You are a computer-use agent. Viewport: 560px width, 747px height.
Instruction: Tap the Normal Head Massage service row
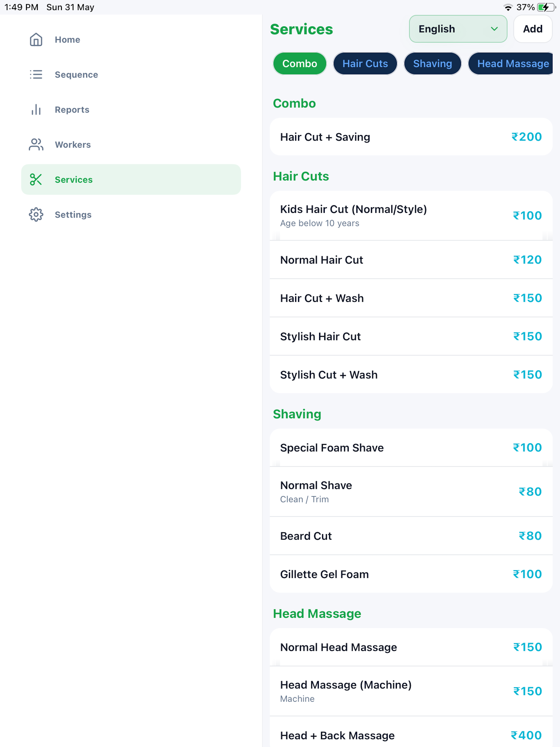[x=411, y=647]
